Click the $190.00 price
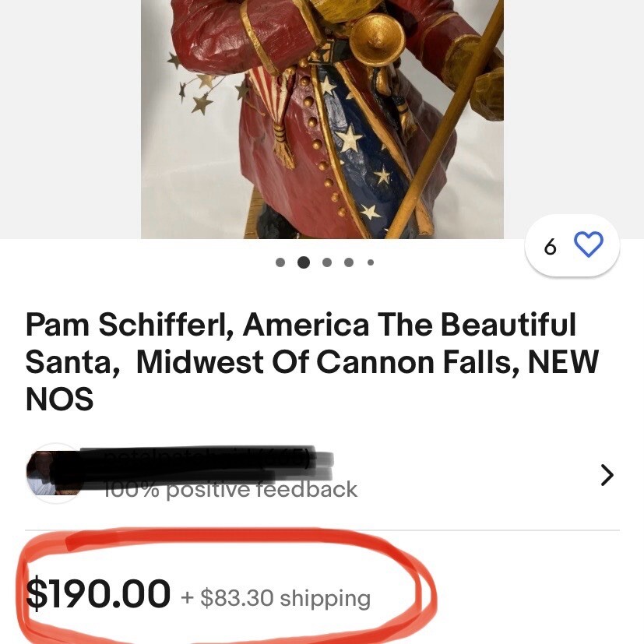Image resolution: width=644 pixels, height=644 pixels. pos(98,593)
